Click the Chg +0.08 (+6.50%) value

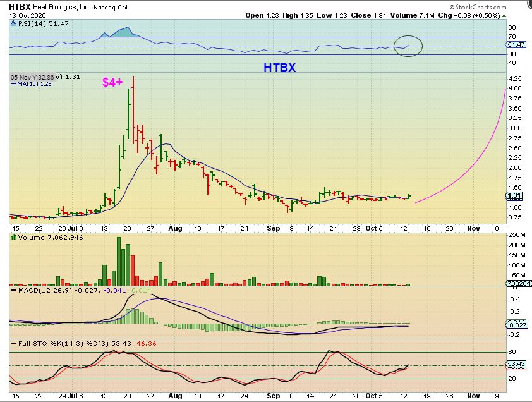(x=469, y=15)
